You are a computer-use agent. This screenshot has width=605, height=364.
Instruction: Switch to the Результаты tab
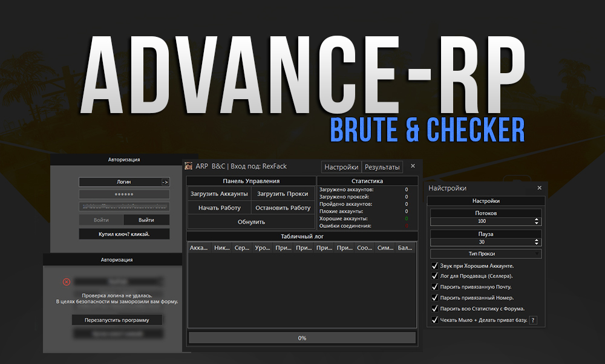[x=382, y=167]
